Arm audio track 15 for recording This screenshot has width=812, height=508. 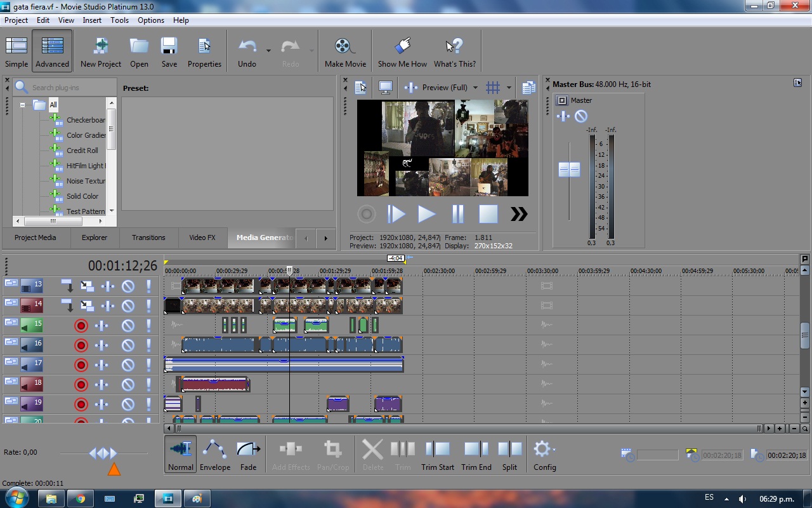(81, 326)
